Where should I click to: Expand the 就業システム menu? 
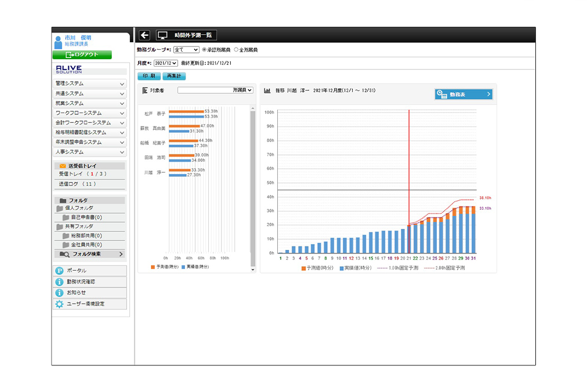click(90, 103)
